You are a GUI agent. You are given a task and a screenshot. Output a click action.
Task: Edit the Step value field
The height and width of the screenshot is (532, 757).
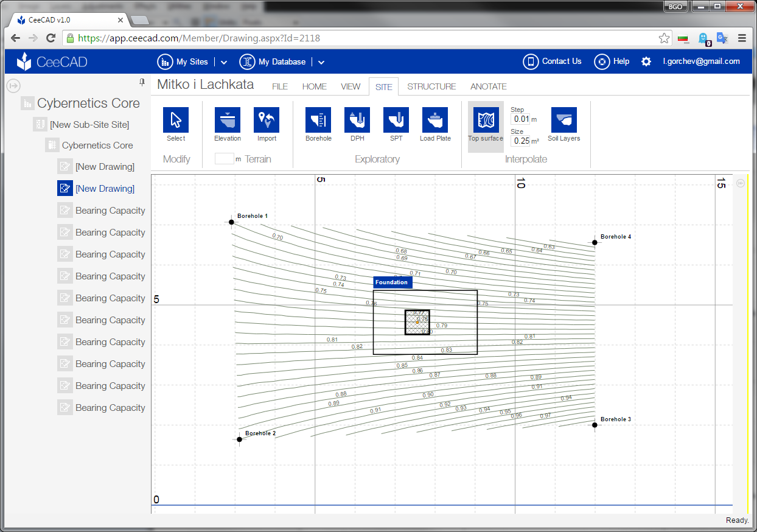520,119
